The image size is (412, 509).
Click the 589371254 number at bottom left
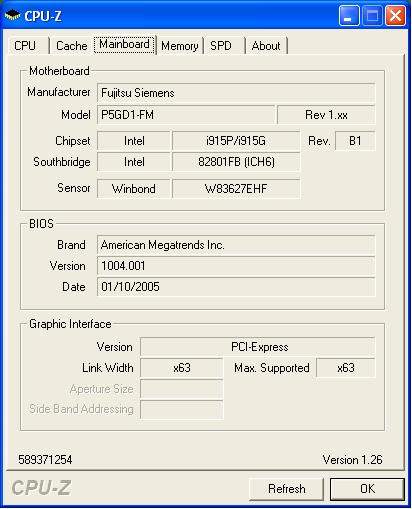(45, 460)
